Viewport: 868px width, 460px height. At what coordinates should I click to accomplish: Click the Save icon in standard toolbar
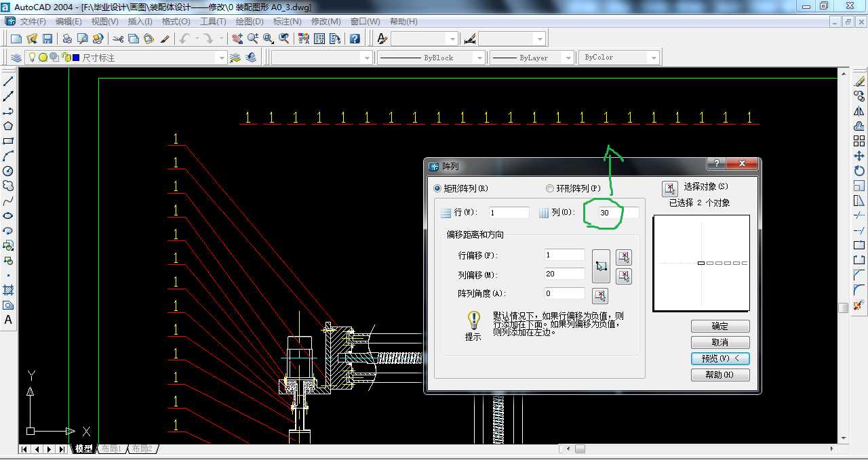pyautogui.click(x=47, y=39)
